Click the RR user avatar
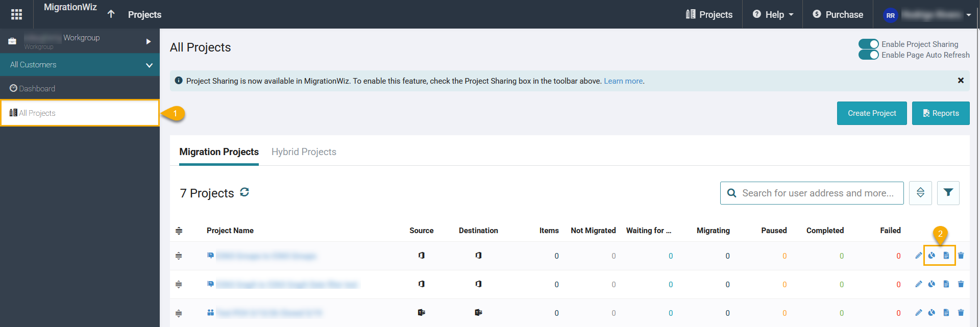This screenshot has width=980, height=327. tap(890, 15)
